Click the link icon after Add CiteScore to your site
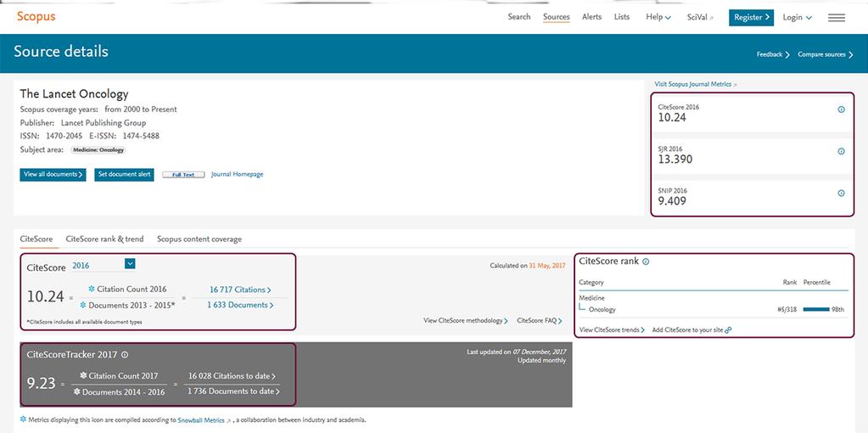Image resolution: width=868 pixels, height=433 pixels. [x=728, y=330]
